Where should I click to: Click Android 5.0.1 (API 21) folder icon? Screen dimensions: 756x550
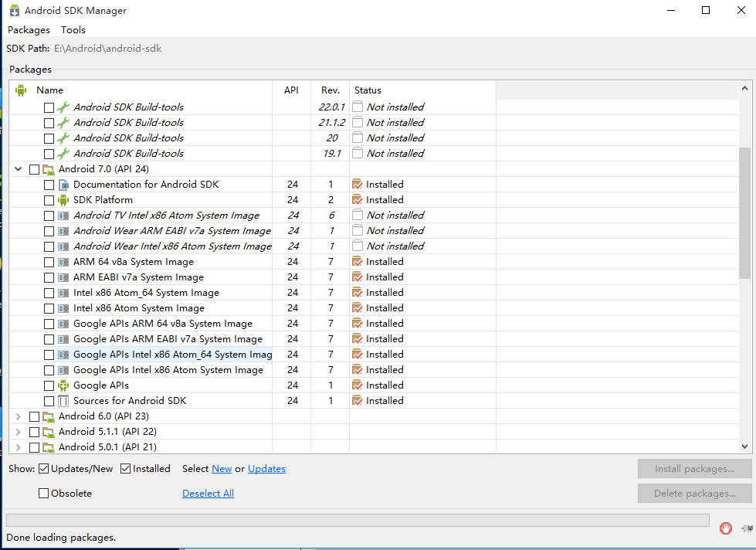[48, 447]
